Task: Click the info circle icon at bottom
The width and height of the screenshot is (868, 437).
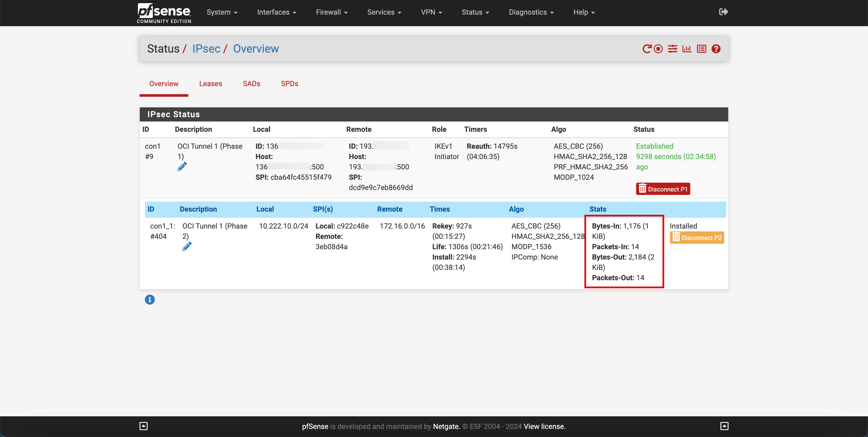Action: 150,300
